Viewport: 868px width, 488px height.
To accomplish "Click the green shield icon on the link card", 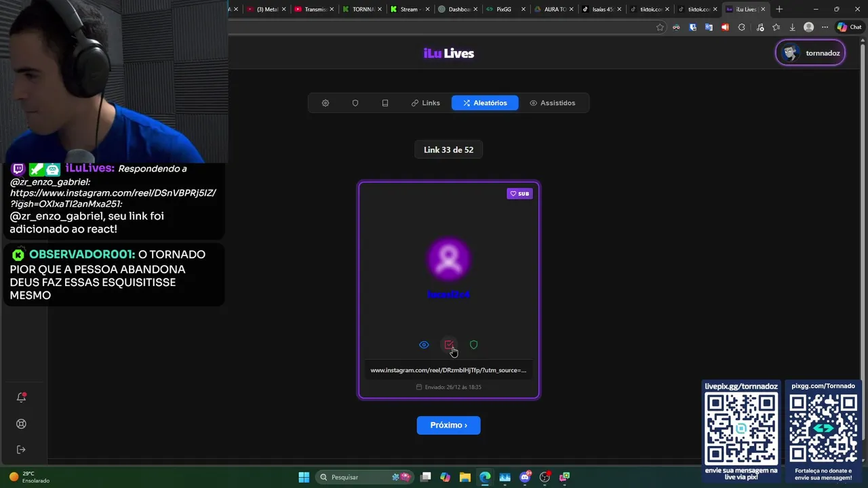I will [474, 345].
